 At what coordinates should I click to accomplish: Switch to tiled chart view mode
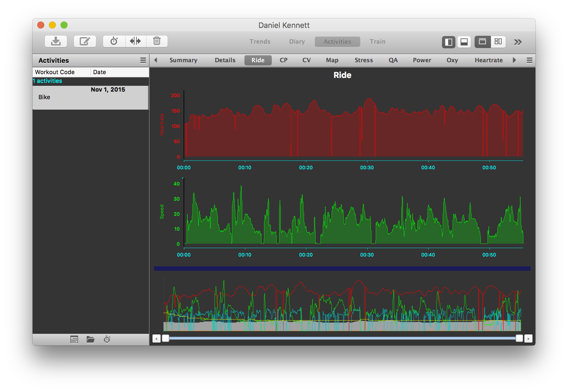tap(498, 42)
